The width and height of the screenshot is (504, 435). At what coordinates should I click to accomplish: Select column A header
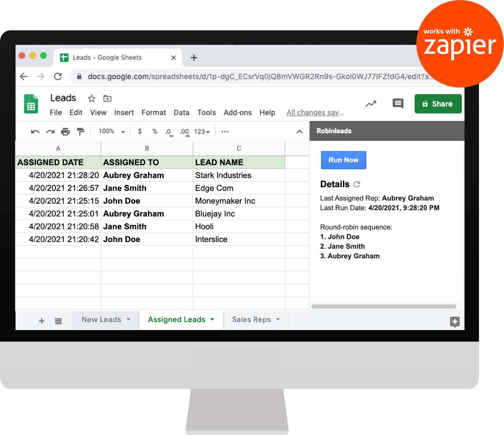58,149
